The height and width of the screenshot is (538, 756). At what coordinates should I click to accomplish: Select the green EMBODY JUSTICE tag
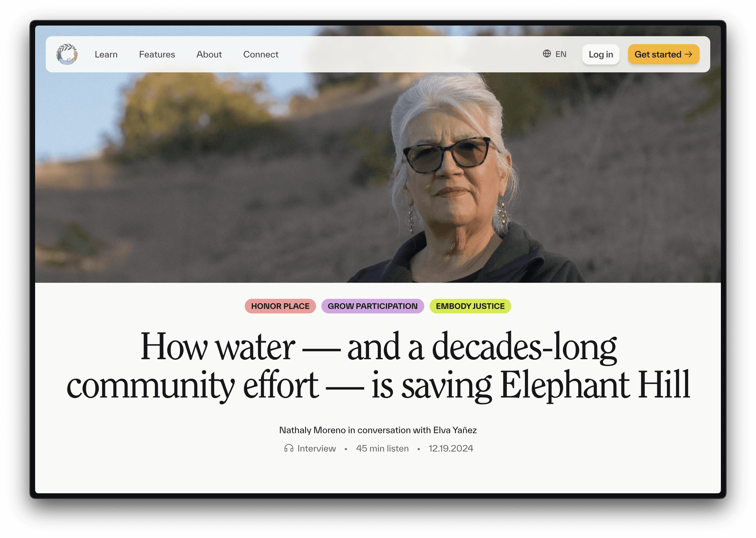[470, 306]
